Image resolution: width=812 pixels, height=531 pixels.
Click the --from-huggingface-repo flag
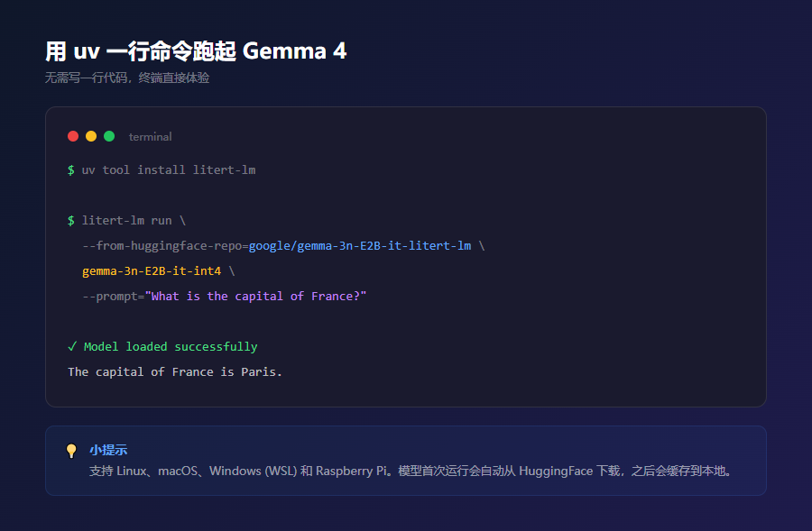(161, 245)
